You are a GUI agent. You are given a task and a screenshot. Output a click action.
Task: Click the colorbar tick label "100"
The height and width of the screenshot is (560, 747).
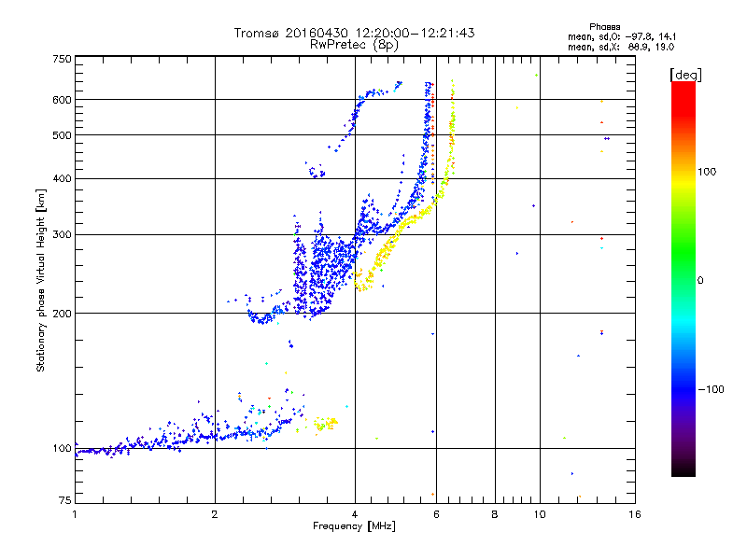click(x=707, y=172)
